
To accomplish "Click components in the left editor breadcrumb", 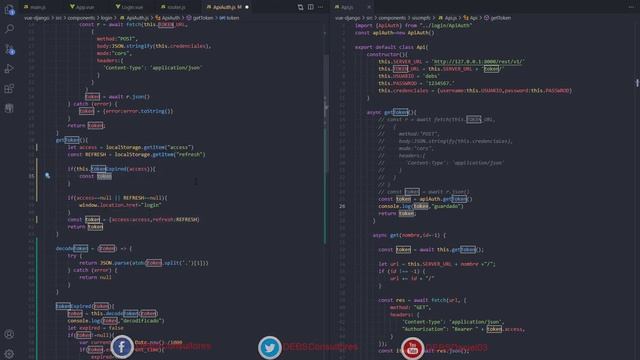I will 81,18.
